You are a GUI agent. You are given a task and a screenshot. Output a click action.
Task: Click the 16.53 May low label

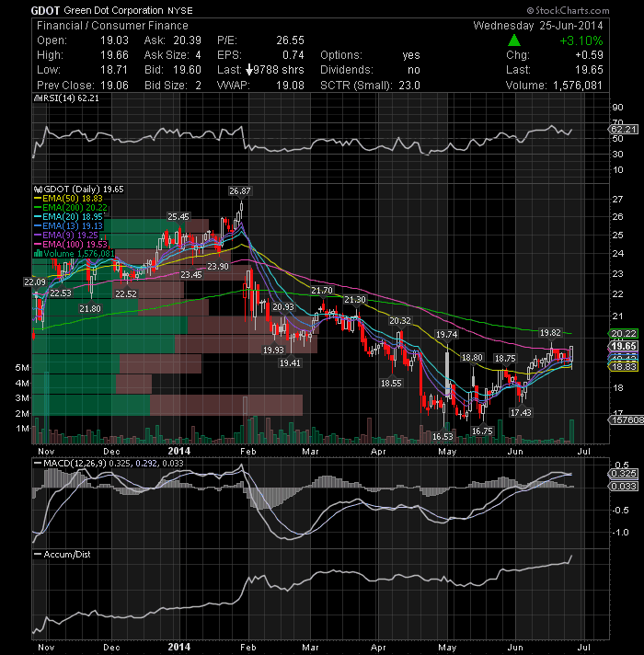coord(443,437)
